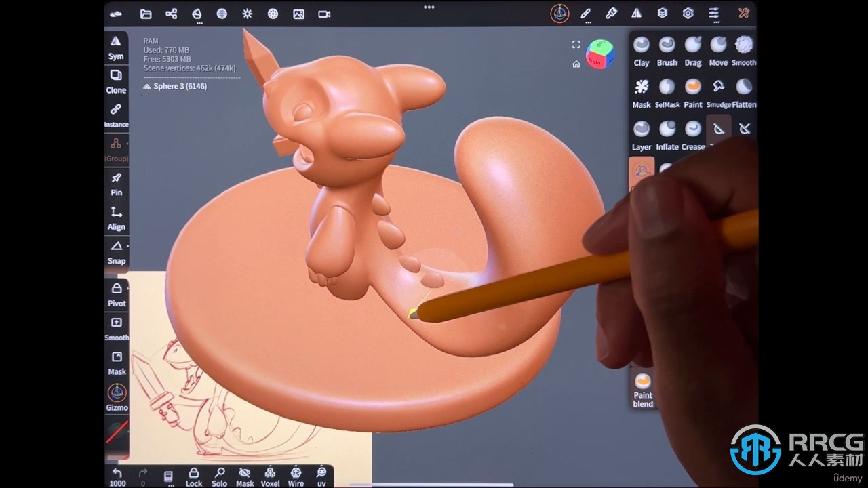Toggle the Pin option
This screenshot has width=868, height=488.
(x=116, y=184)
